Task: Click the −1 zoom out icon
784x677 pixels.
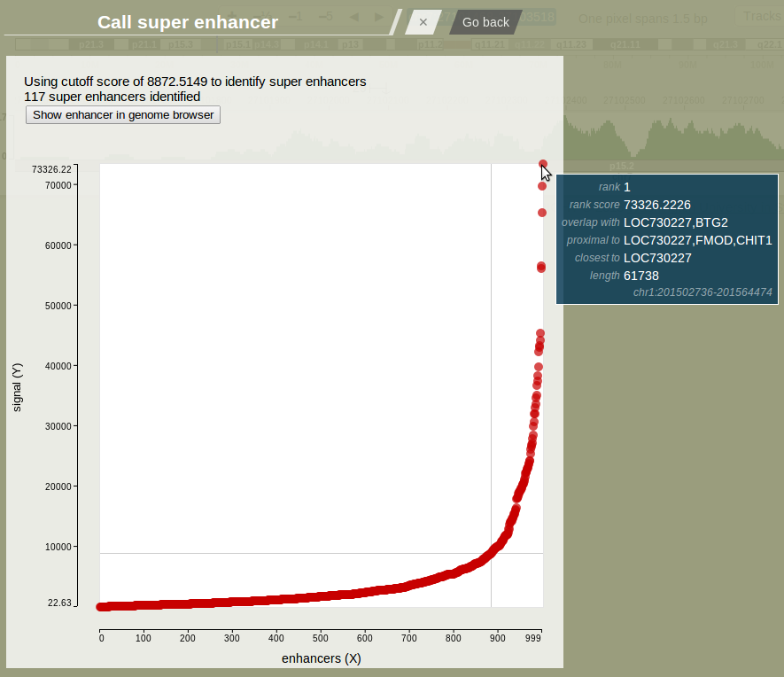Action: pyautogui.click(x=296, y=15)
